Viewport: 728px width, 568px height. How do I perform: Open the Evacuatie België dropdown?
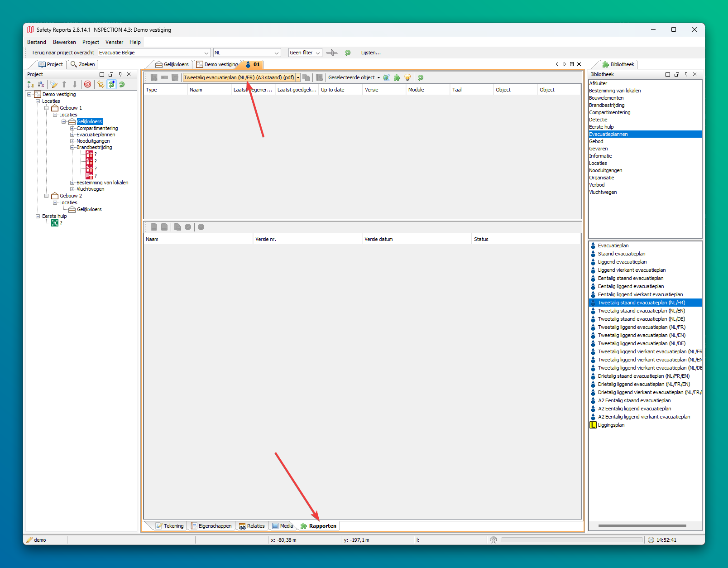206,53
